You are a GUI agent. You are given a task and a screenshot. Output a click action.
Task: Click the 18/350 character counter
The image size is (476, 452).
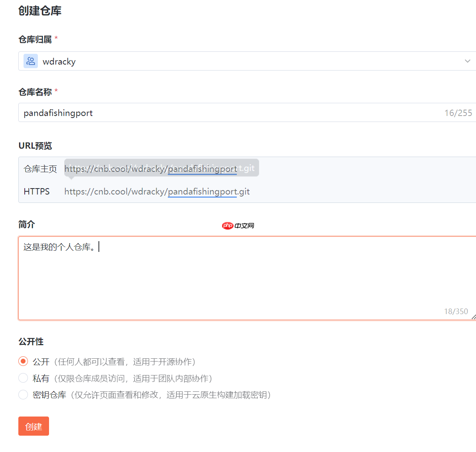(455, 311)
